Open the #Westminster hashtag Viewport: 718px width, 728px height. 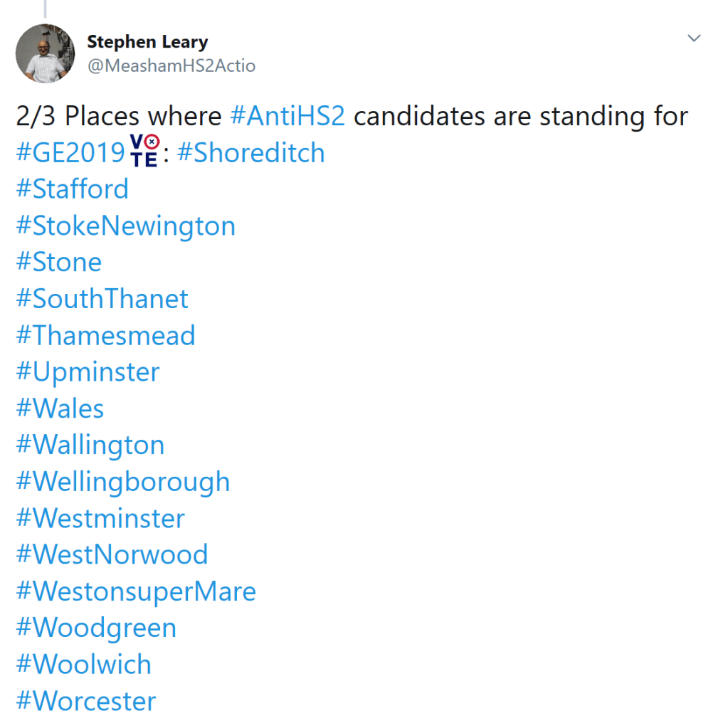coord(100,518)
